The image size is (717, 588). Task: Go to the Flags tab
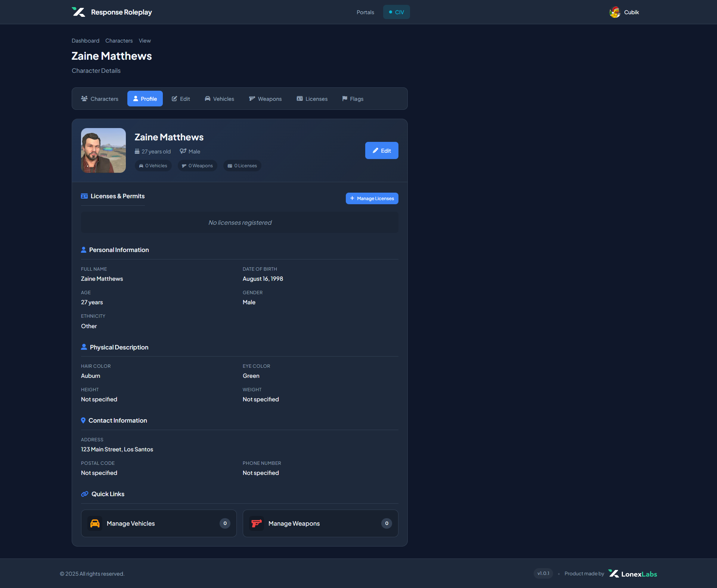353,99
